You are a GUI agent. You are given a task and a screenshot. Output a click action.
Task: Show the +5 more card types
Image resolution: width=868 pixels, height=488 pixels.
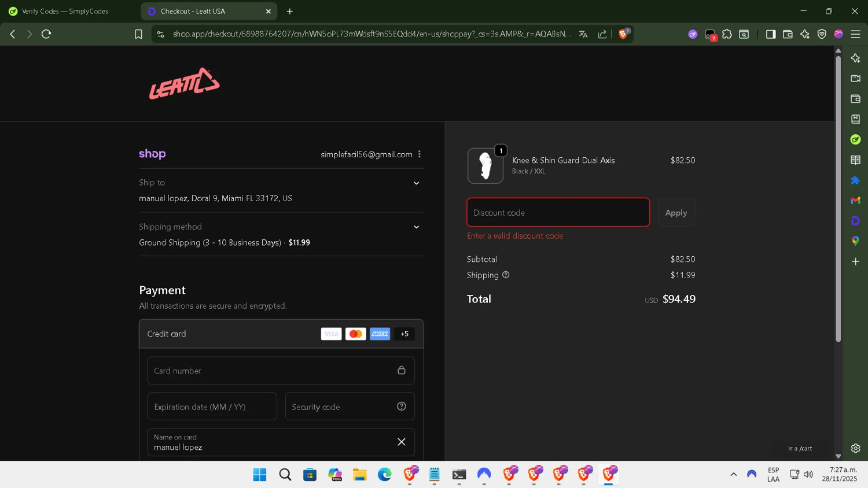point(404,334)
